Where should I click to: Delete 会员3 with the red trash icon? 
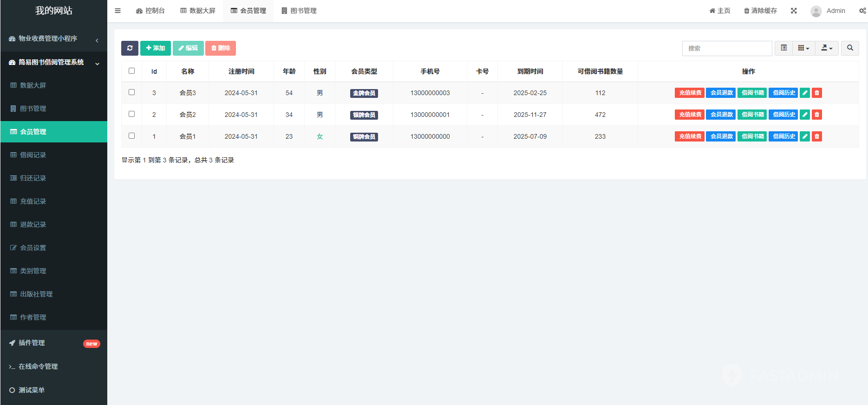coord(817,93)
